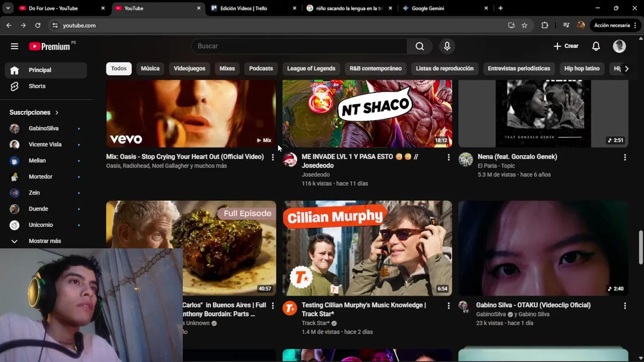Open options for Gabino Silva OTAKU video

(625, 306)
